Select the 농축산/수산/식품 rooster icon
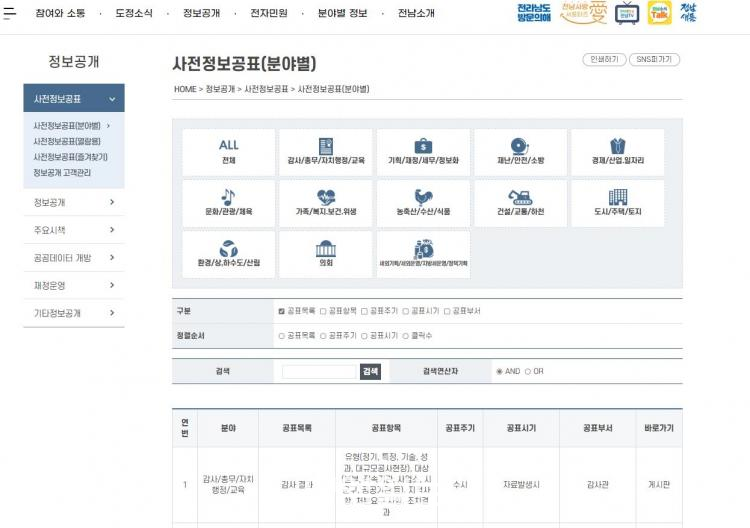 pyautogui.click(x=423, y=197)
